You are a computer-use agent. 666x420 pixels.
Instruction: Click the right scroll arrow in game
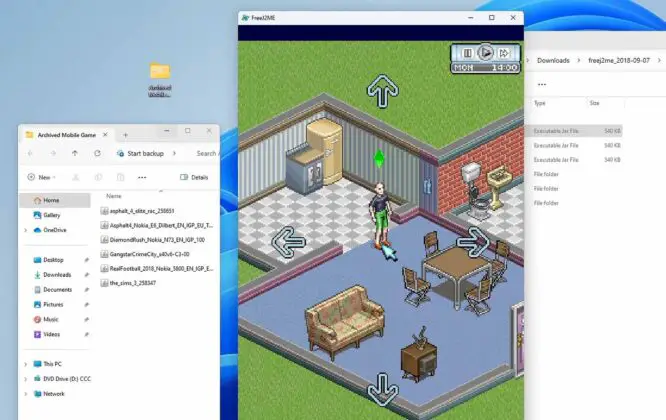(x=474, y=242)
